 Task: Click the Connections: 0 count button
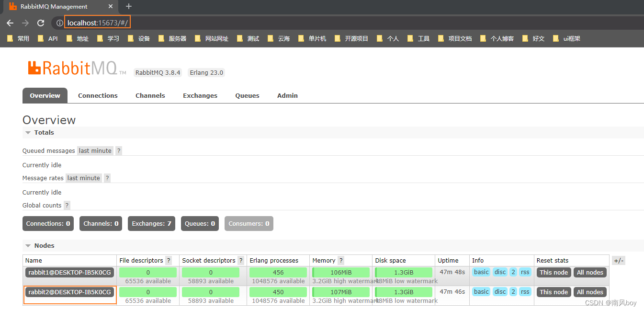coord(48,223)
